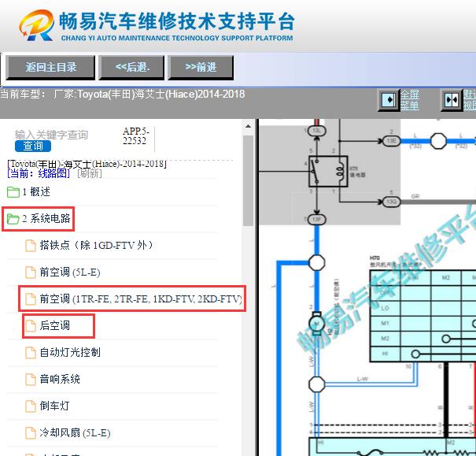Click page icon beside 后空调
This screenshot has width=476, height=456.
pos(31,326)
